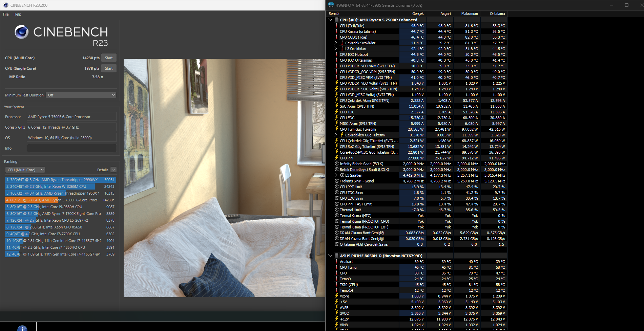Select ranking entry AMD Ryzen Threadripper 2990WX
Image resolution: width=644 pixels, height=331 pixels.
61,180
